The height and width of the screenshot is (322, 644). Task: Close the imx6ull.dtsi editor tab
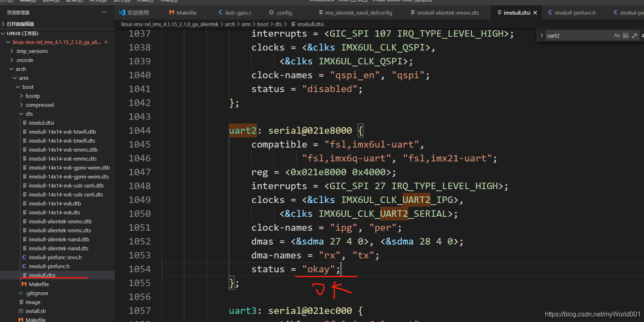point(535,13)
